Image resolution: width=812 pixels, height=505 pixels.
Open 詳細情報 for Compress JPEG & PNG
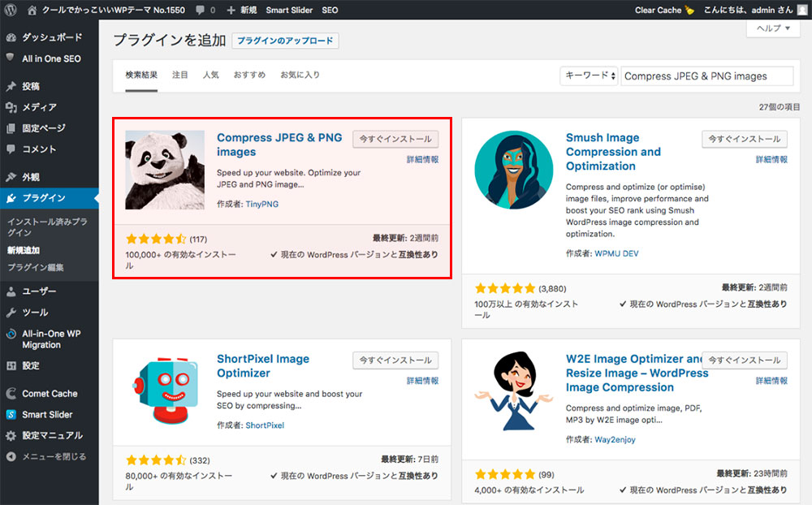422,159
